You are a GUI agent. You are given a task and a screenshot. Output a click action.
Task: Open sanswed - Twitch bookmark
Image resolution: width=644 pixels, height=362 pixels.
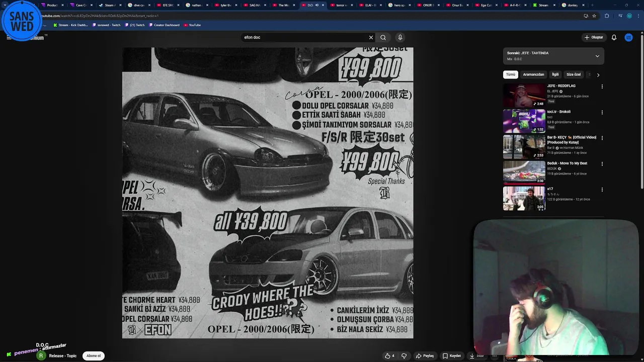point(106,25)
